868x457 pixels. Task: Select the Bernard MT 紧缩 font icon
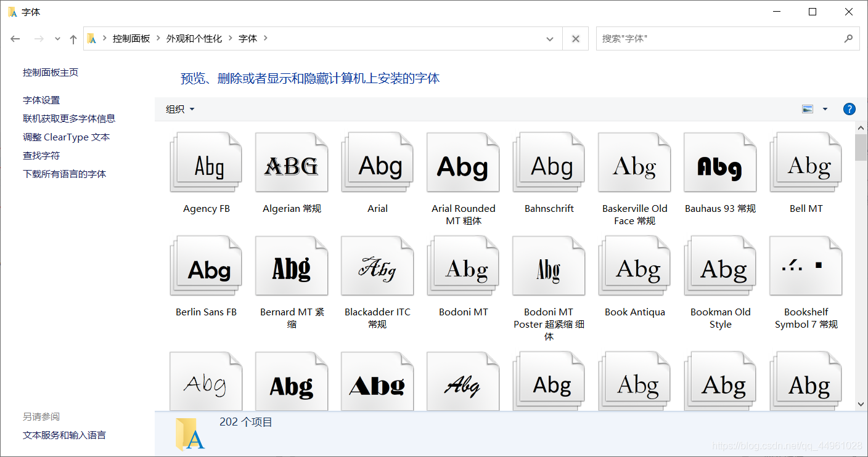[x=292, y=265]
